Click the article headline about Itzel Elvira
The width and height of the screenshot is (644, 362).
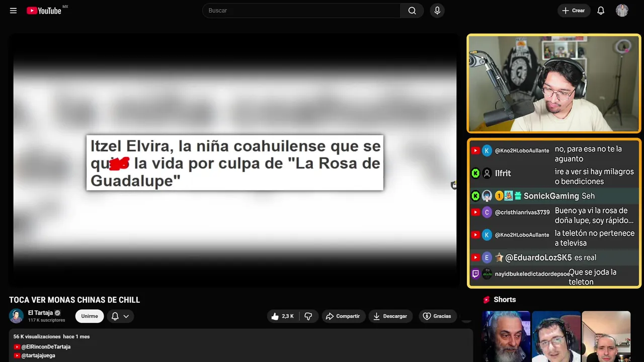[235, 163]
